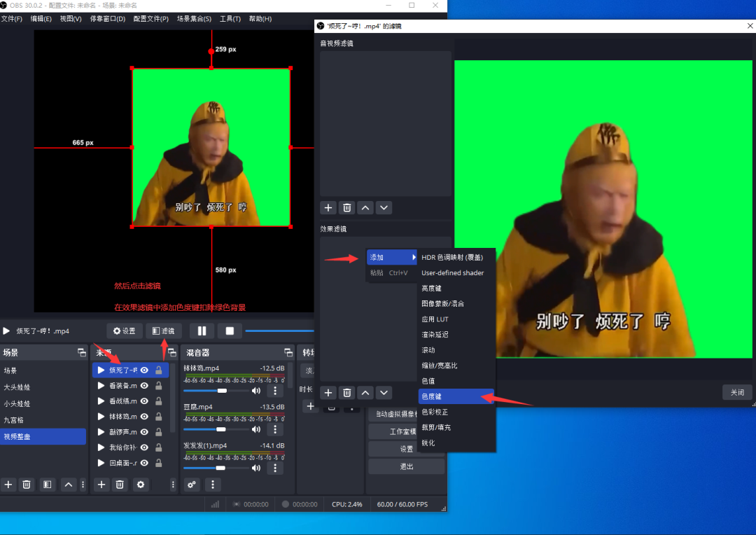This screenshot has width=756, height=535.
Task: Open the 停靠窗口(D) menu
Action: [108, 19]
